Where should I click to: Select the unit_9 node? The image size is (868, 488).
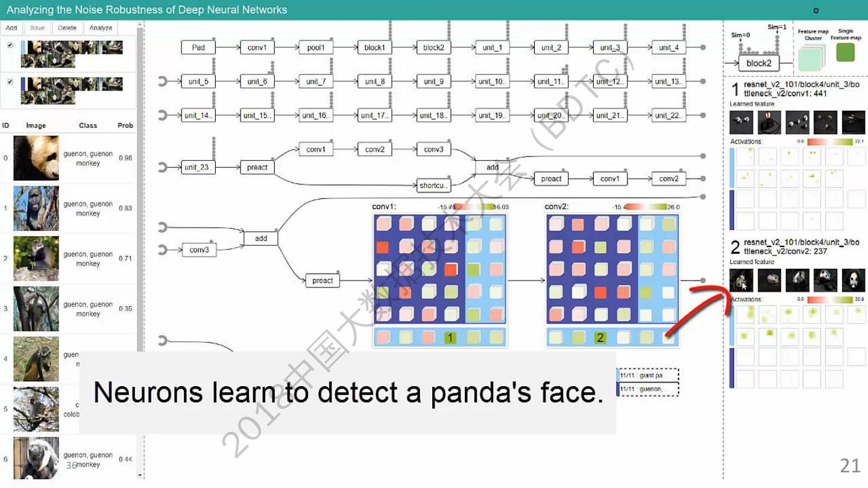(x=433, y=81)
